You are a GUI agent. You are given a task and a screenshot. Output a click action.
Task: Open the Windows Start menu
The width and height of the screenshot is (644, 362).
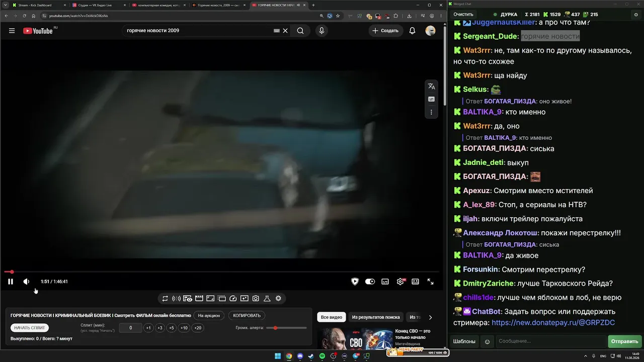click(x=278, y=356)
